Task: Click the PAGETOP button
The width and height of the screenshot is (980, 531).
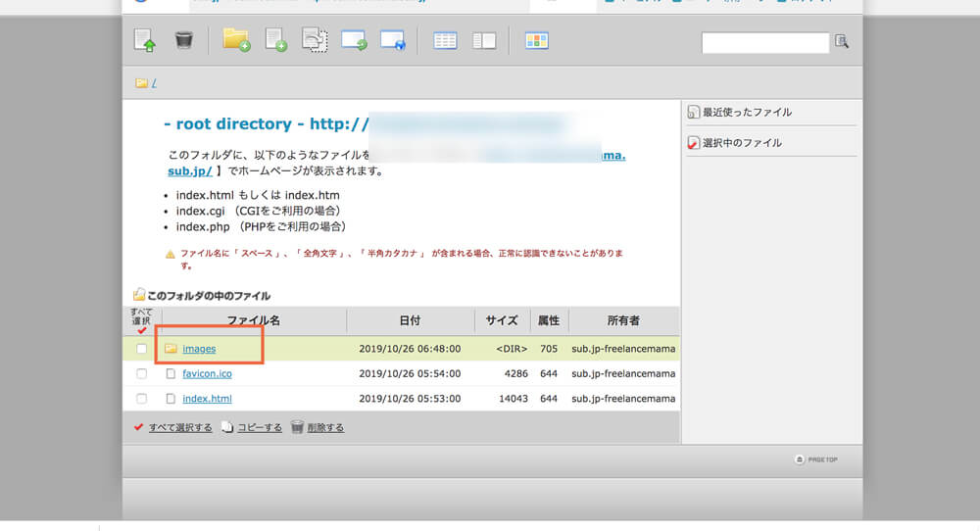Action: click(816, 459)
